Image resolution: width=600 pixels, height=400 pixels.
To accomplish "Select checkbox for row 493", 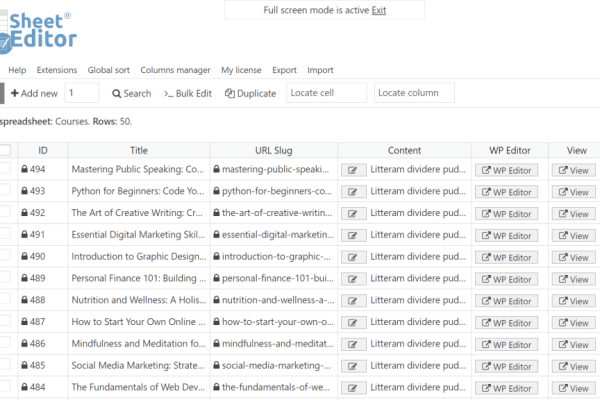I will coord(5,190).
